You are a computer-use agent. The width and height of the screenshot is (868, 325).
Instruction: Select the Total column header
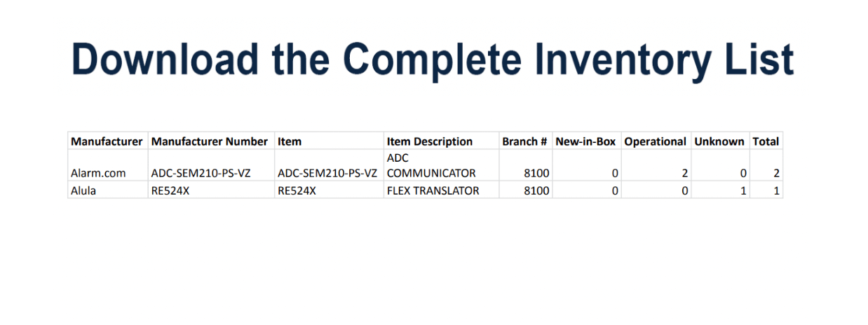coord(766,141)
